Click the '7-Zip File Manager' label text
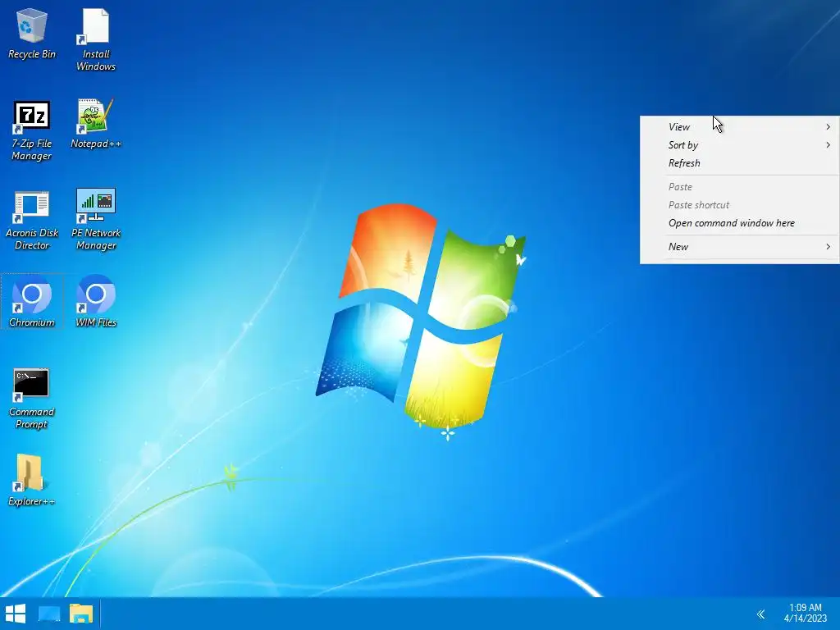 click(32, 149)
